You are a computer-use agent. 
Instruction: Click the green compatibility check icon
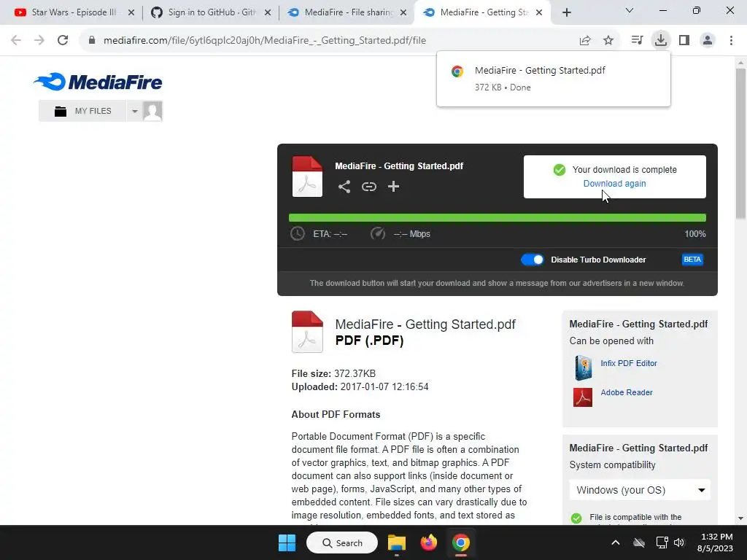tap(576, 518)
